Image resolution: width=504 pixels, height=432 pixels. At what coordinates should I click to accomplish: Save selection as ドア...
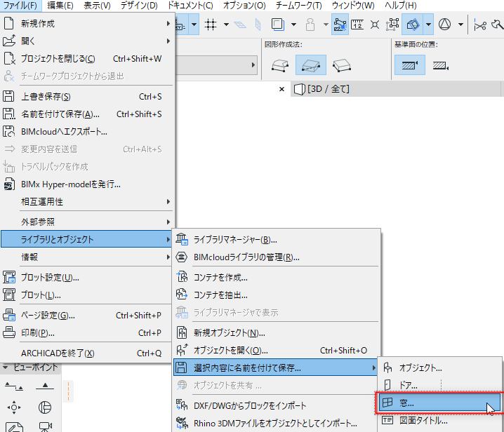pyautogui.click(x=439, y=385)
